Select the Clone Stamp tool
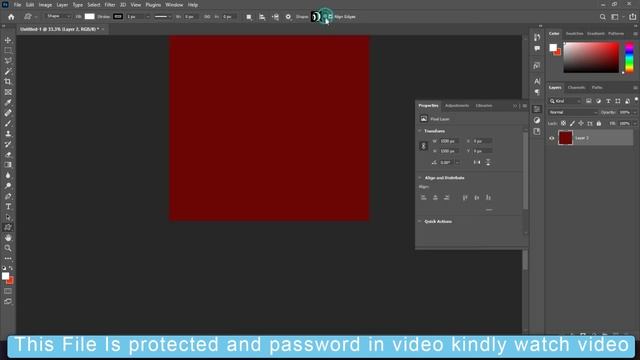 click(x=8, y=134)
